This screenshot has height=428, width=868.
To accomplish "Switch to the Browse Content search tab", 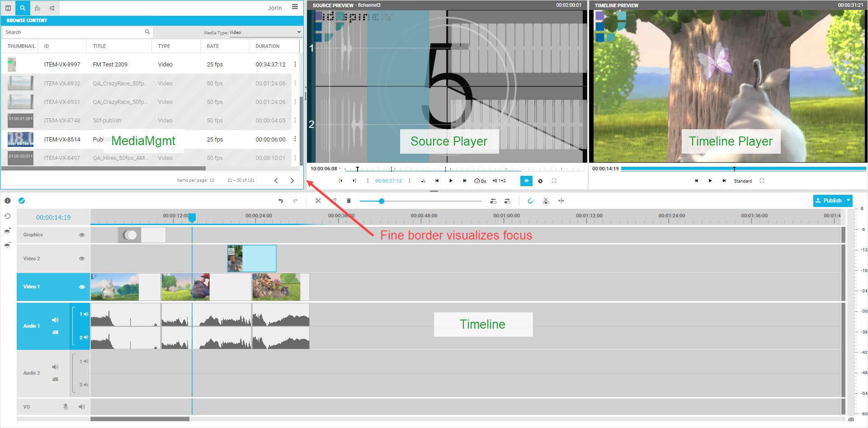I will [23, 8].
